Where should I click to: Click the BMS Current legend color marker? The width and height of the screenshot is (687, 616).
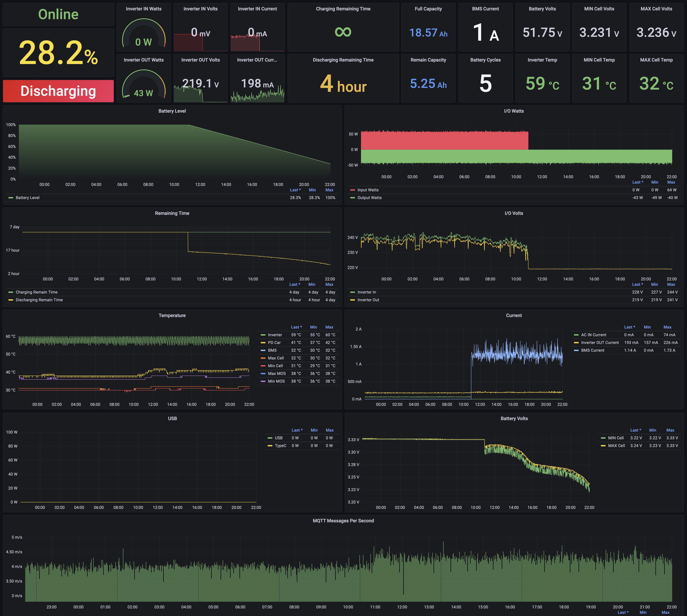click(576, 350)
